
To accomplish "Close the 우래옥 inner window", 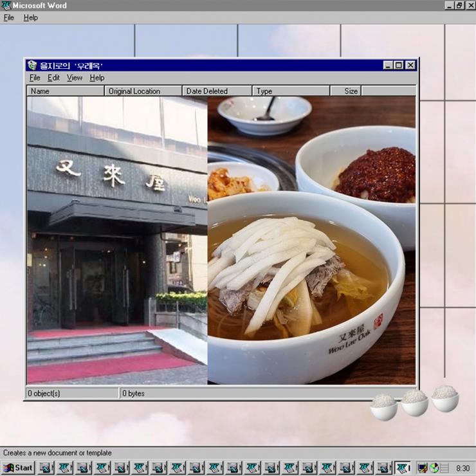I will [x=410, y=65].
